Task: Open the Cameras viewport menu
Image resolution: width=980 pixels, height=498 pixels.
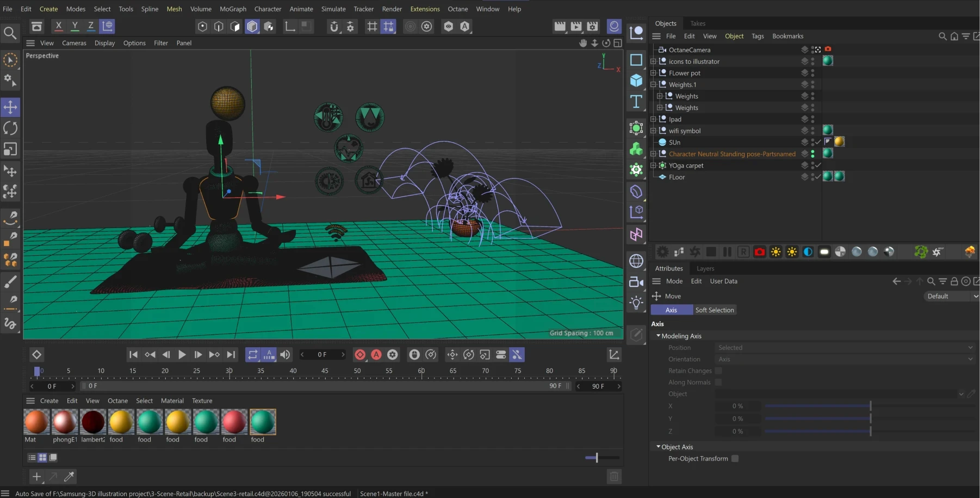Action: 74,43
